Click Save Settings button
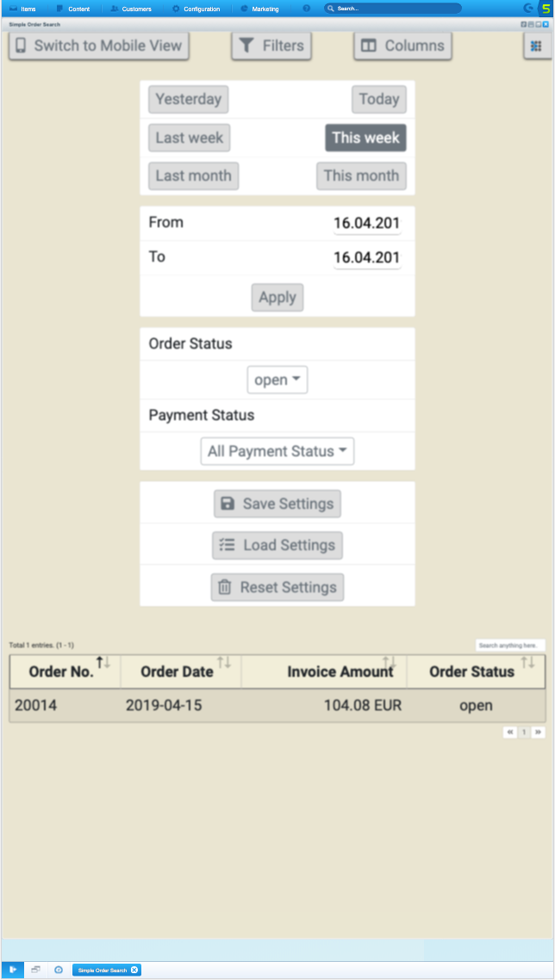Screen dimensions: 555x980 (x=277, y=504)
